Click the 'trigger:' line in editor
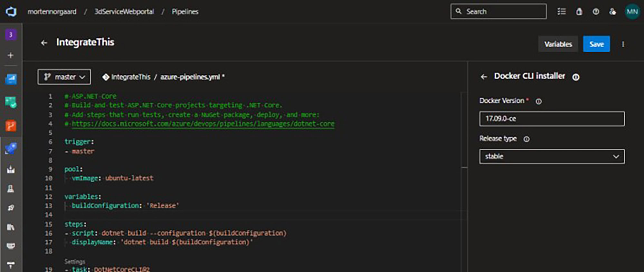 (79, 142)
